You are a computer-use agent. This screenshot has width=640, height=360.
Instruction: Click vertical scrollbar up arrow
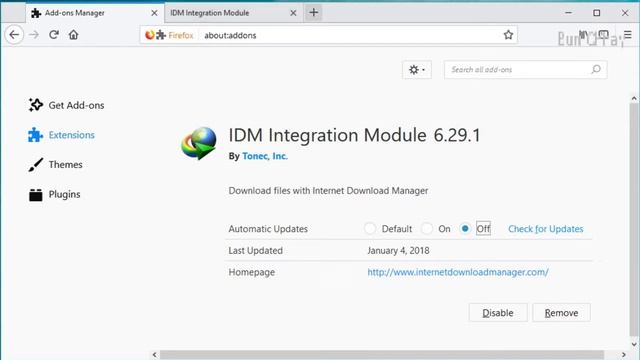click(634, 98)
